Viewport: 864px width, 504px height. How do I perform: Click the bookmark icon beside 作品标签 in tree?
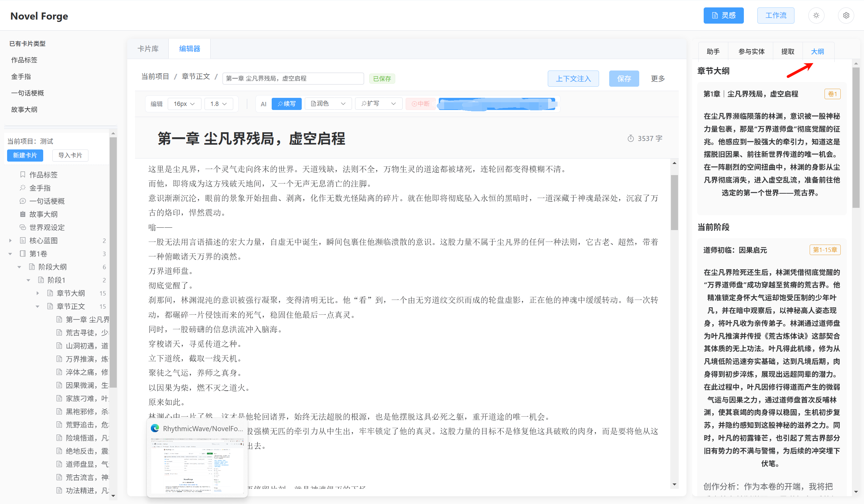23,174
